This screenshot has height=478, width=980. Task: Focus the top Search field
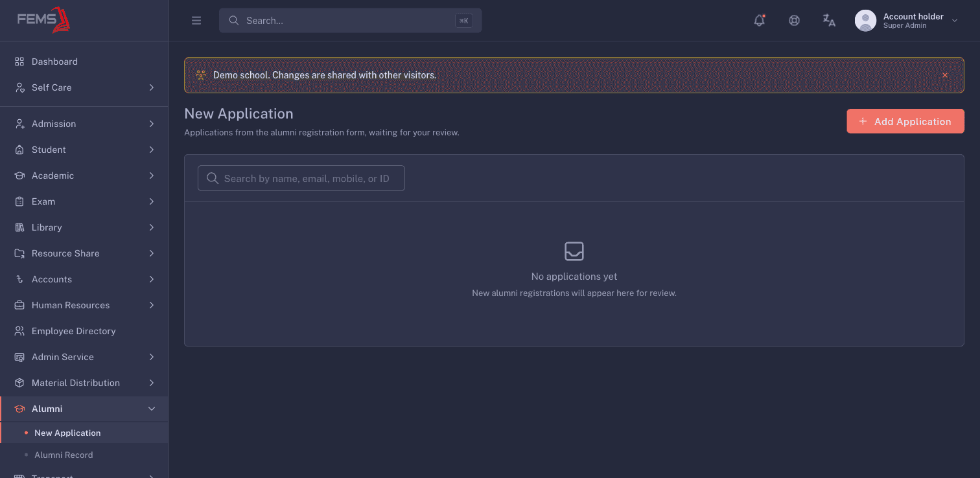(350, 21)
